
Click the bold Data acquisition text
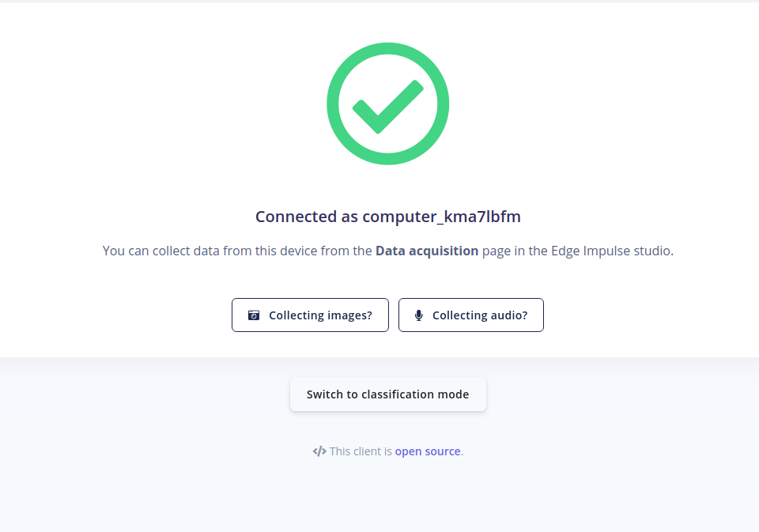(427, 251)
